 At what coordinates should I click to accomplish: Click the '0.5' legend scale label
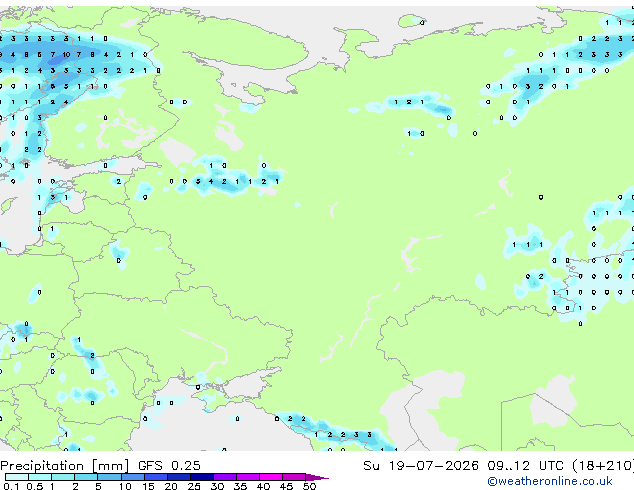click(x=35, y=486)
